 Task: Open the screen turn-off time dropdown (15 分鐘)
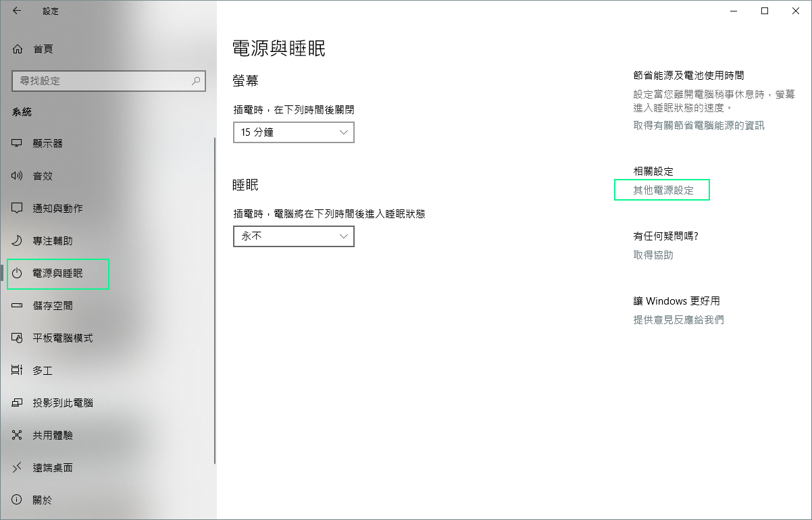293,132
